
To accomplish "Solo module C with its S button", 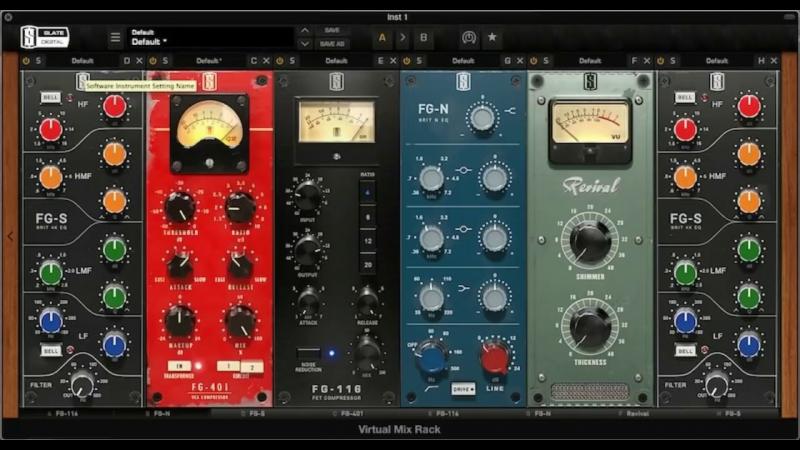I will click(x=165, y=61).
